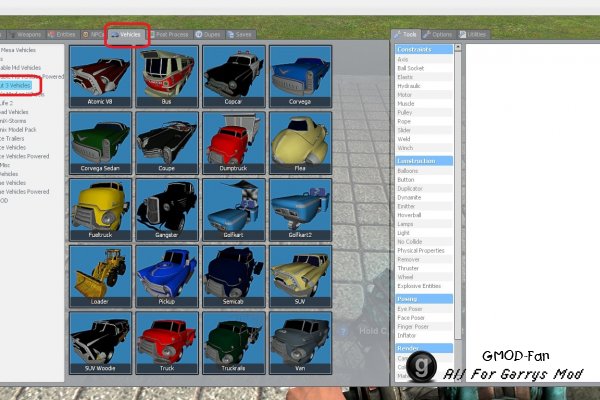Select the highlighted 3 Vehicles category
The width and height of the screenshot is (600, 400).
[15, 85]
